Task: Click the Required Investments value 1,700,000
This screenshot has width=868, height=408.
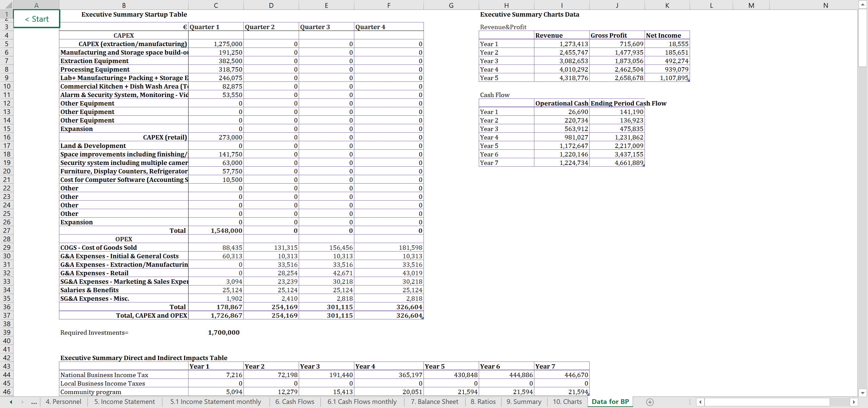Action: pyautogui.click(x=224, y=333)
